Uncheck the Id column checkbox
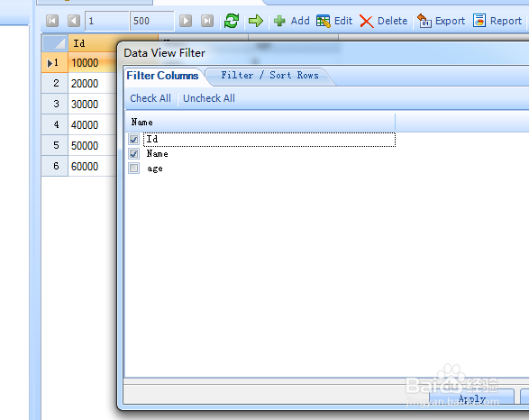This screenshot has height=420, width=529. [x=134, y=139]
